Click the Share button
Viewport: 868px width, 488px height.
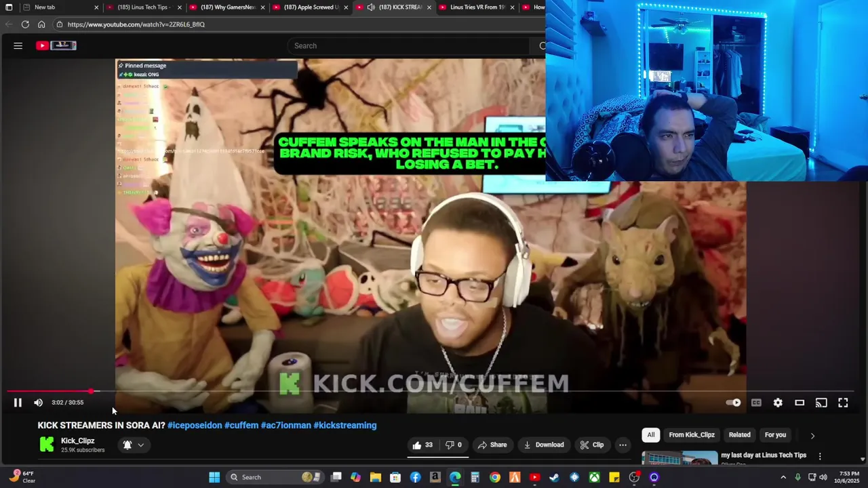click(492, 445)
